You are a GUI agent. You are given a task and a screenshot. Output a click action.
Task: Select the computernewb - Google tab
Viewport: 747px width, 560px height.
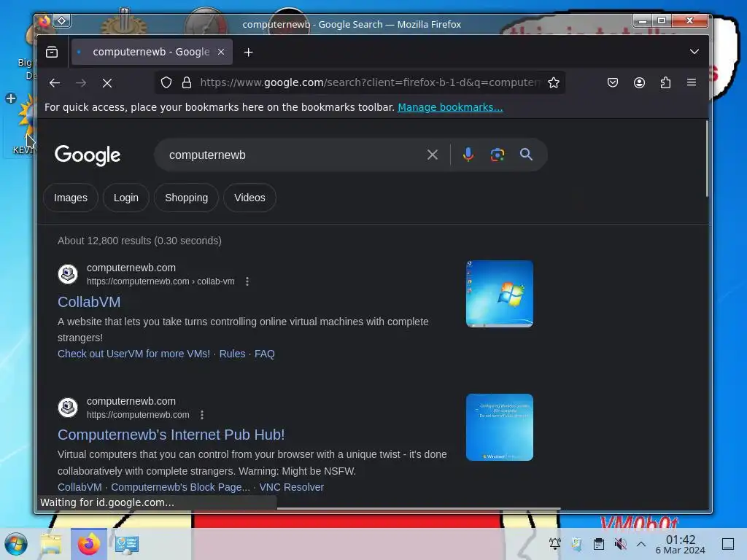(x=152, y=52)
